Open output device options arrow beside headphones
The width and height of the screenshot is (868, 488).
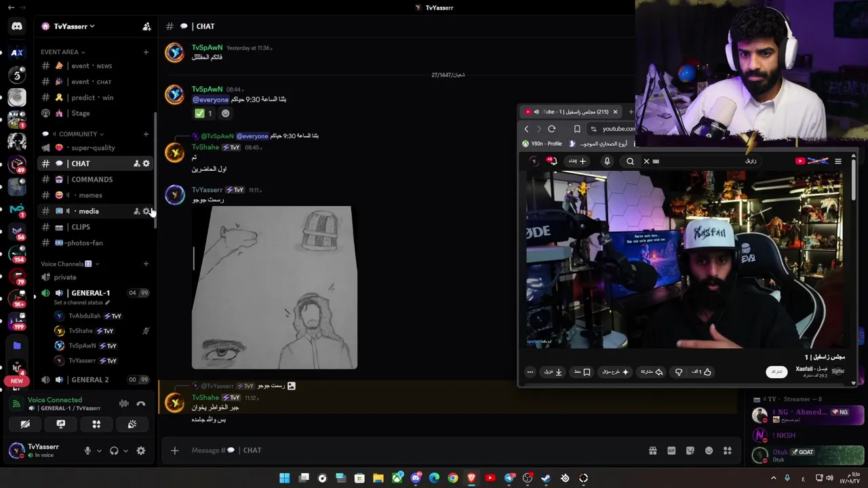(x=125, y=451)
